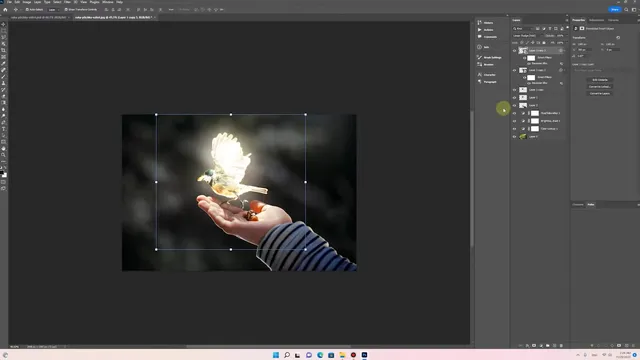This screenshot has height=360, width=640.
Task: Hide the Layer 1 copy layer
Action: [x=514, y=90]
